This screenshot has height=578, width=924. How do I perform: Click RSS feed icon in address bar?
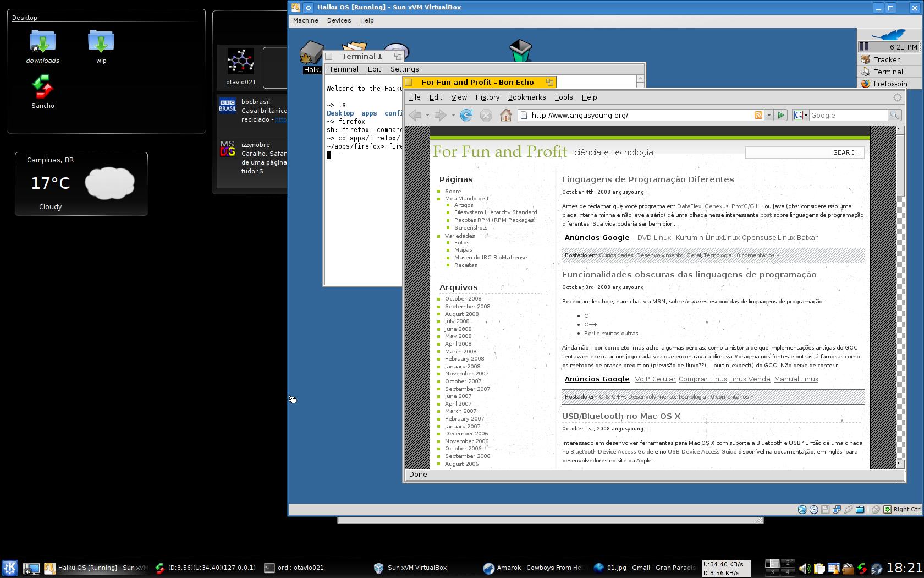(758, 115)
